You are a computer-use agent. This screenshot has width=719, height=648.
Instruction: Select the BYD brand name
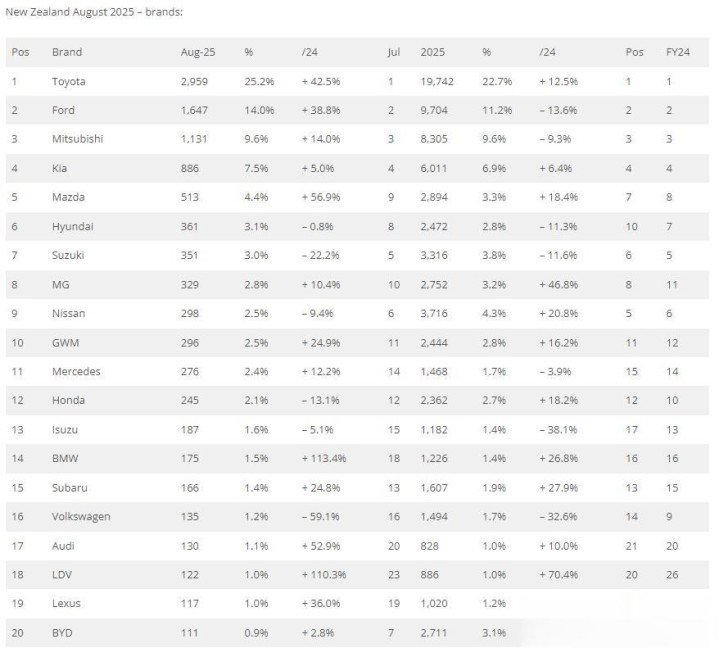pyautogui.click(x=62, y=633)
